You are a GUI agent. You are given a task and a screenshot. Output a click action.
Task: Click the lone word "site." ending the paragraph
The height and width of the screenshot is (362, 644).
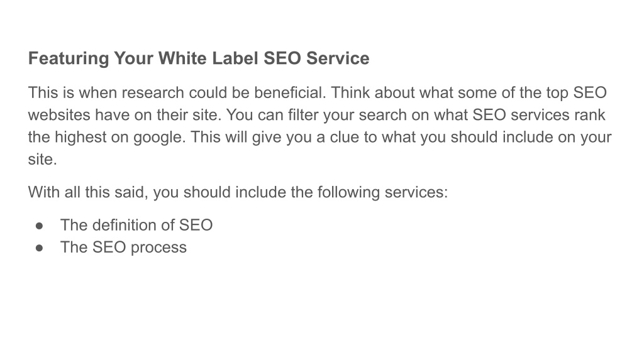[42, 159]
